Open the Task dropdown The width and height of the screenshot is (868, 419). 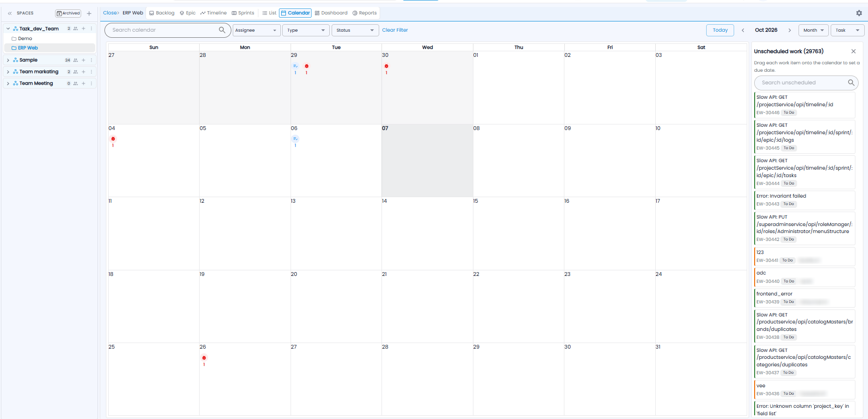847,30
